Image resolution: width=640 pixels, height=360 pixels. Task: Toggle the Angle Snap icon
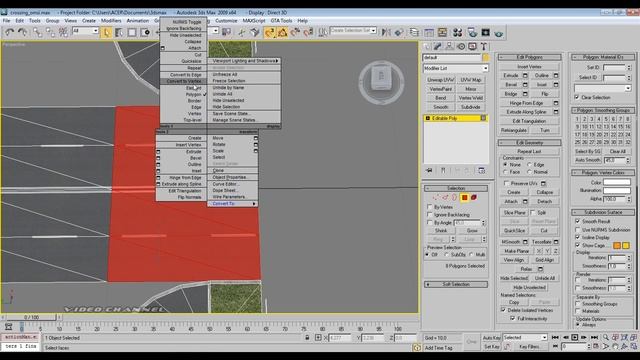282,32
